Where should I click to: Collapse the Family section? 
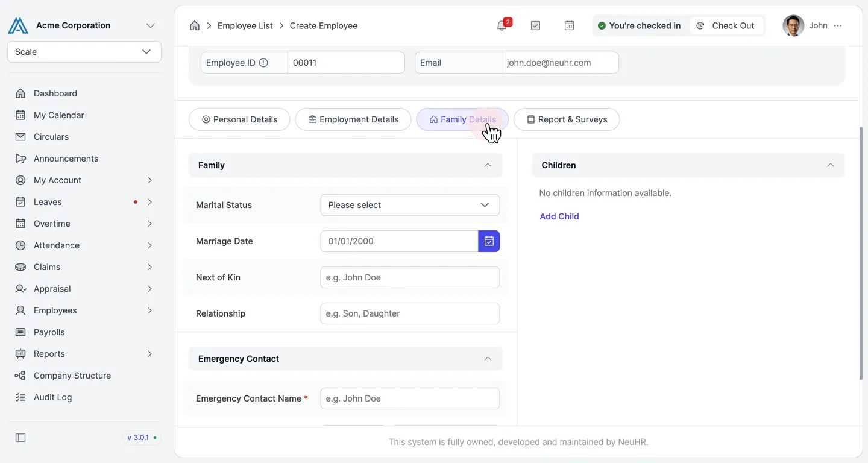click(488, 165)
